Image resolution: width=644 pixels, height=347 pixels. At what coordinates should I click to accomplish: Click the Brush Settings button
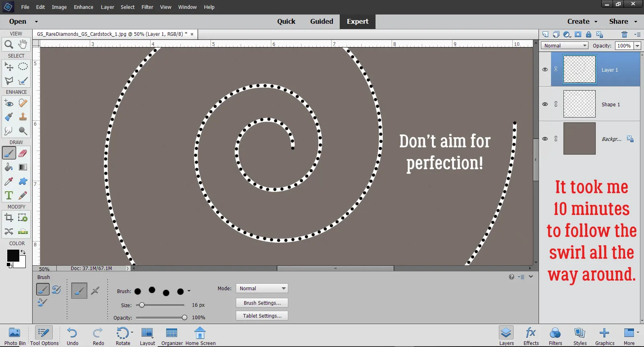tap(262, 303)
